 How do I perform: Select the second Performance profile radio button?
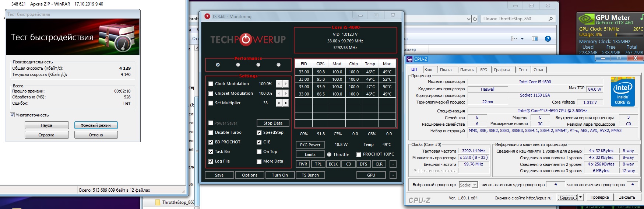(238, 65)
